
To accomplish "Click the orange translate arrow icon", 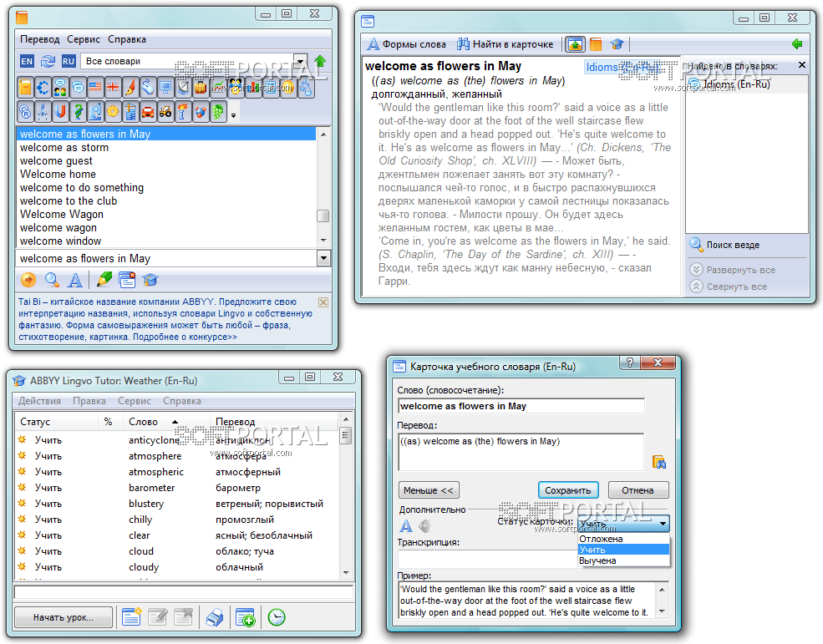I will [x=28, y=280].
